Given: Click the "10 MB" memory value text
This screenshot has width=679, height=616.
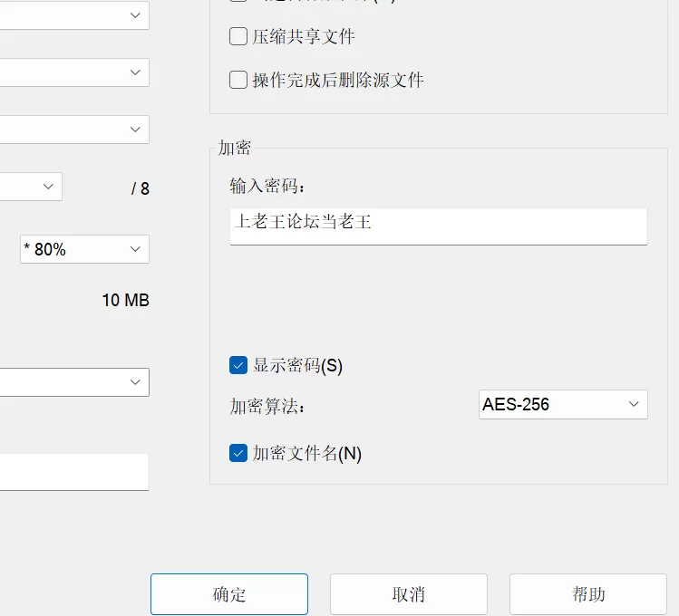Looking at the screenshot, I should [x=125, y=301].
